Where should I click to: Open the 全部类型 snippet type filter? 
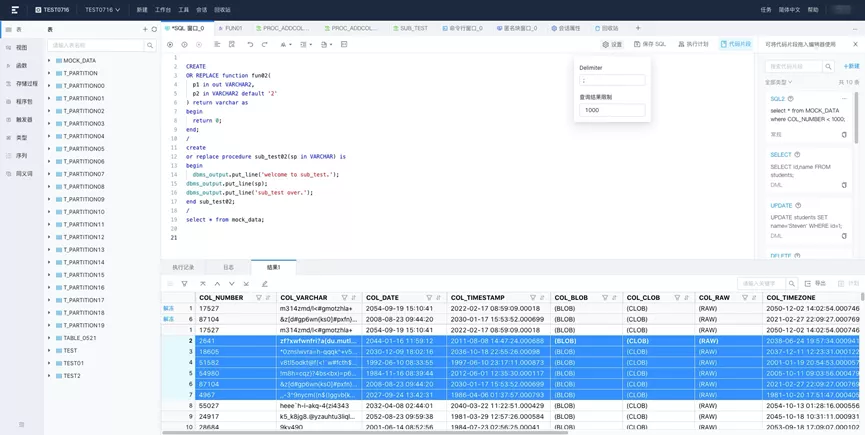tap(778, 83)
